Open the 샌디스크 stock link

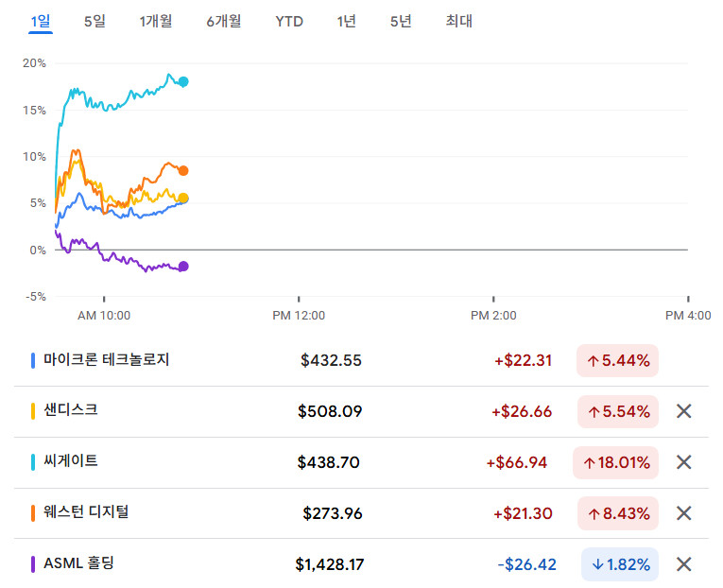pos(70,410)
